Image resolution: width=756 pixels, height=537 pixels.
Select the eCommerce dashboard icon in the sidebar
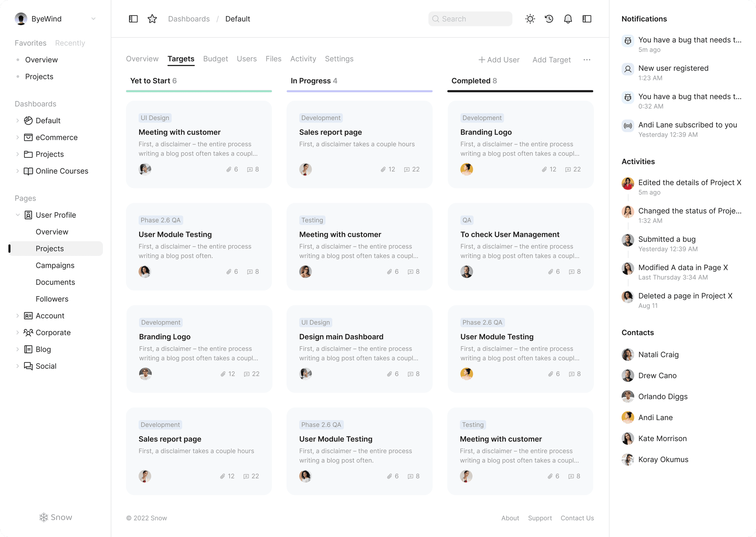pos(29,137)
